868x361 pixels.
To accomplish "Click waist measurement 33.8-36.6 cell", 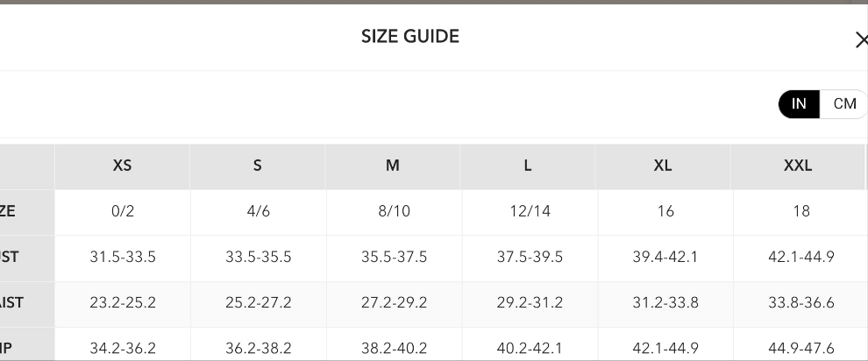I will [x=800, y=302].
